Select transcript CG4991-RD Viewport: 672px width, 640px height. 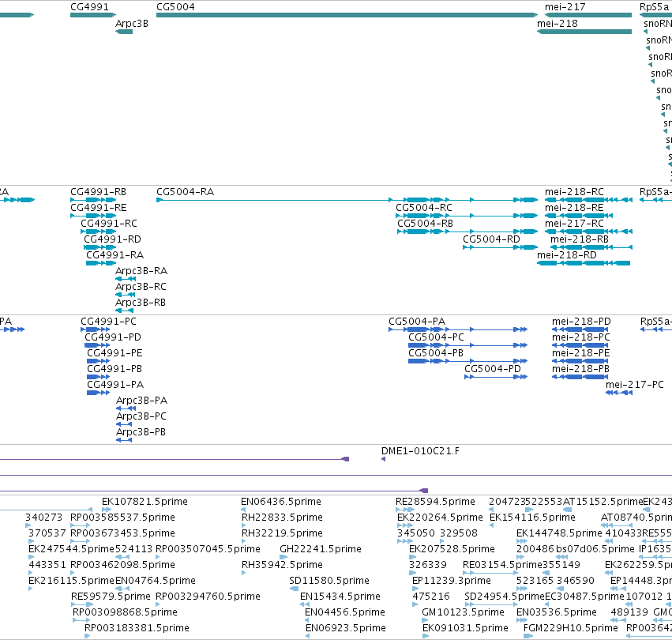(x=112, y=239)
